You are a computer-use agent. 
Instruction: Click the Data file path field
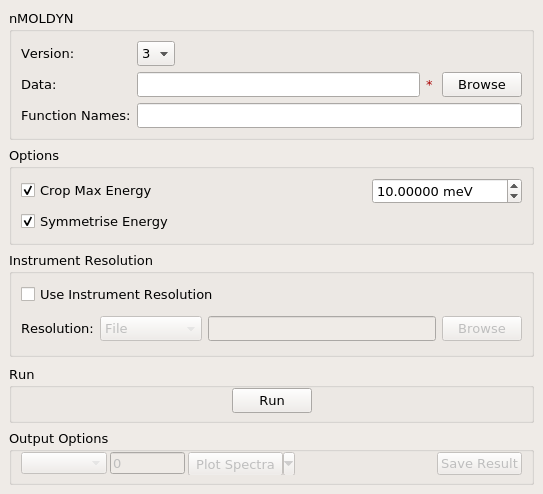pyautogui.click(x=278, y=84)
